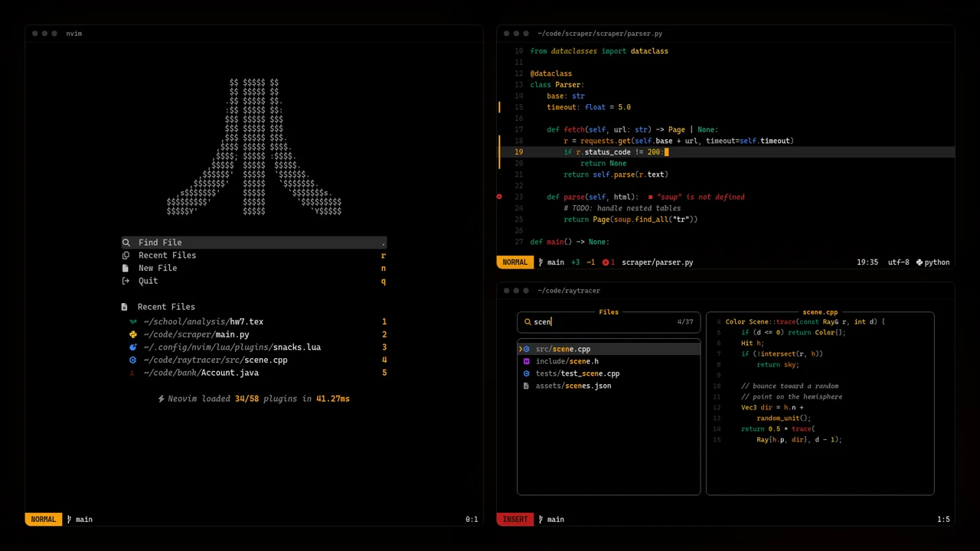
Task: Open ~/code/bank/Account.java recent file
Action: (x=258, y=373)
